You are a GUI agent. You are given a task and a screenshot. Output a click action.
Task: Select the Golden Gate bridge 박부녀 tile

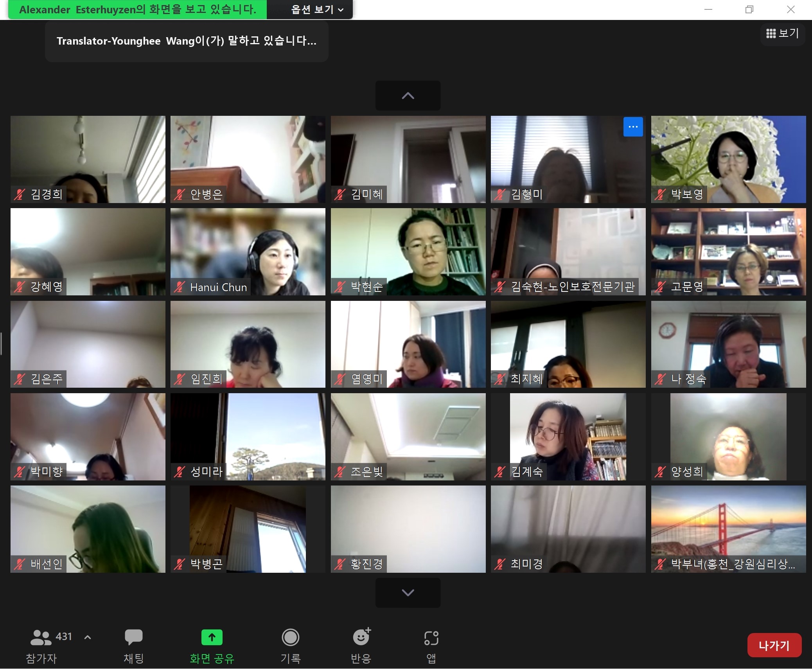728,529
